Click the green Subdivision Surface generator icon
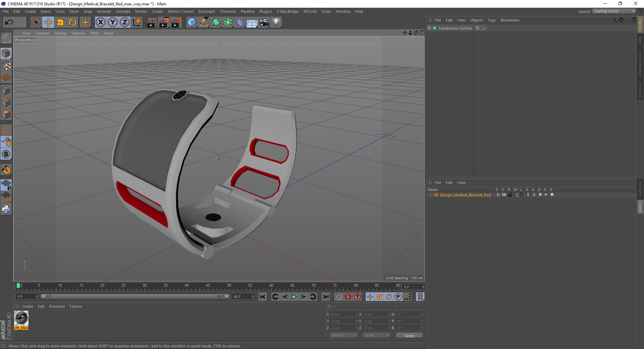Image resolution: width=644 pixels, height=349 pixels. tap(216, 22)
